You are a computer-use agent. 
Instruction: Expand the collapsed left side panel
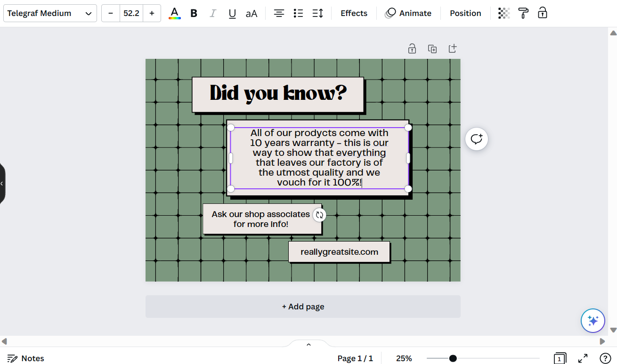click(x=2, y=183)
